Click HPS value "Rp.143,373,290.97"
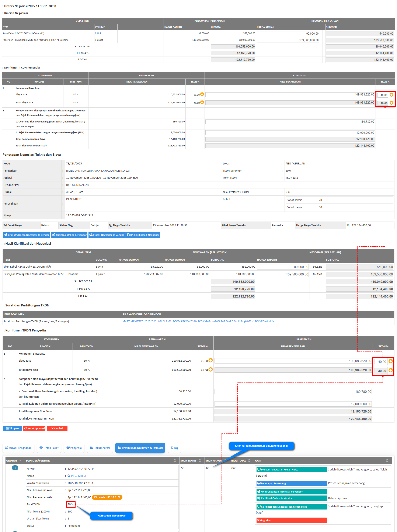 pos(78,185)
